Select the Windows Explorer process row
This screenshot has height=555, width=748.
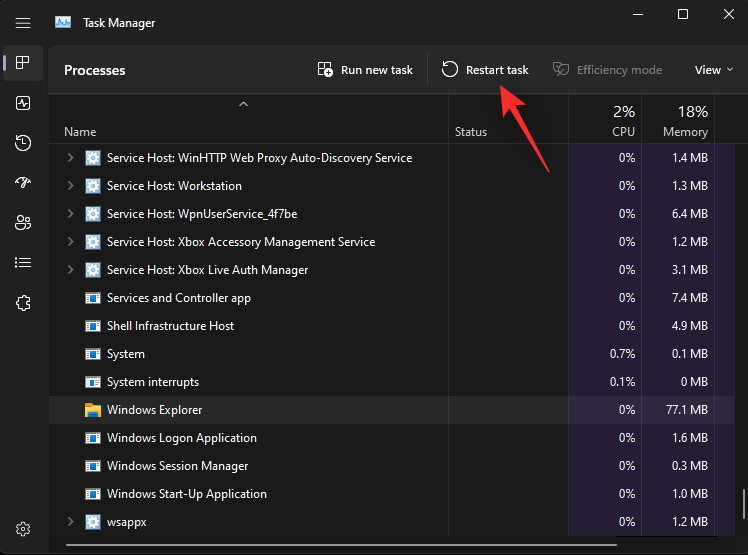coord(391,410)
